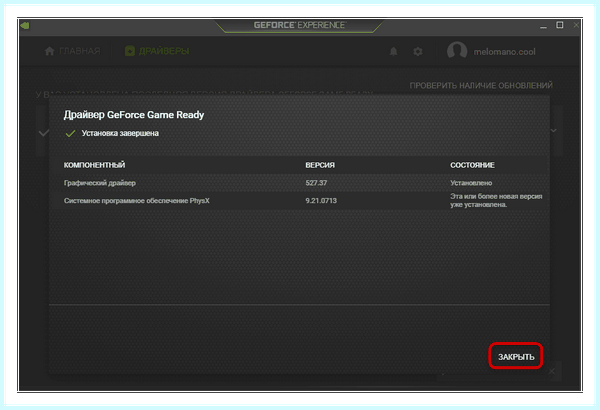
Task: Click ПРОВЕРИТЬ НАЛИЧИЕ ОБНОВЛЕНИЙ link
Action: [x=481, y=85]
